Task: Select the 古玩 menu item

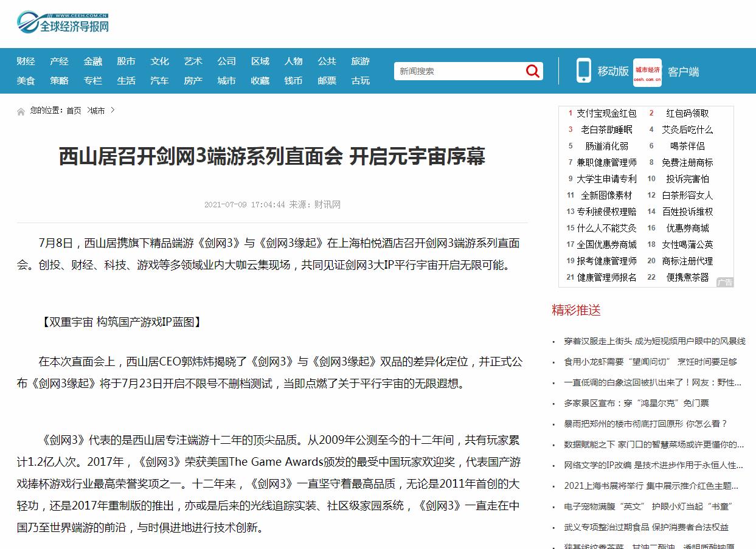Action: coord(361,81)
